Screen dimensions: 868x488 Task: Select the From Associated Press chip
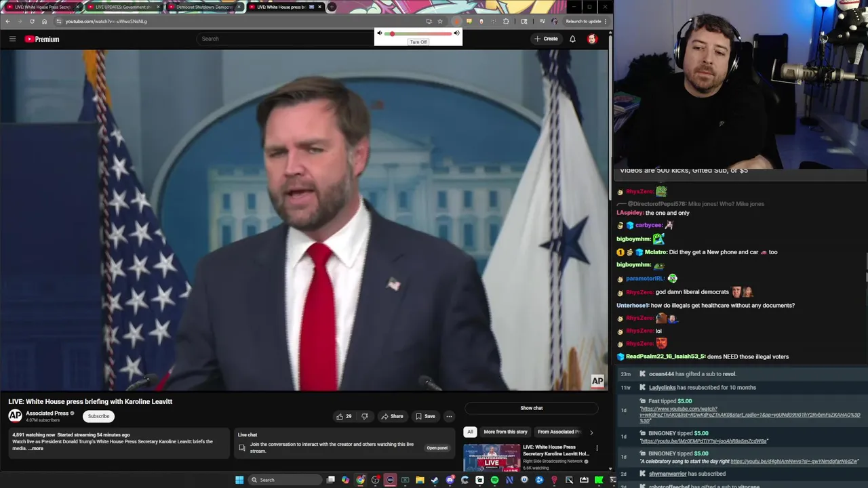559,432
